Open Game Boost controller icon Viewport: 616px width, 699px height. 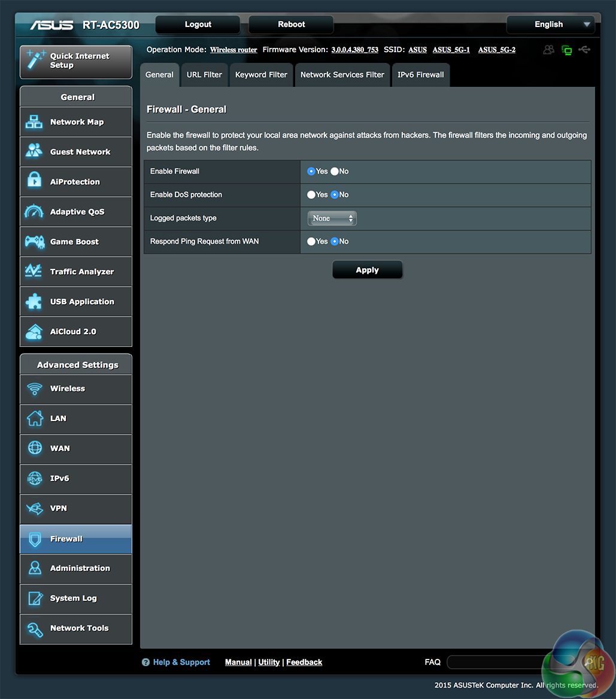(35, 241)
